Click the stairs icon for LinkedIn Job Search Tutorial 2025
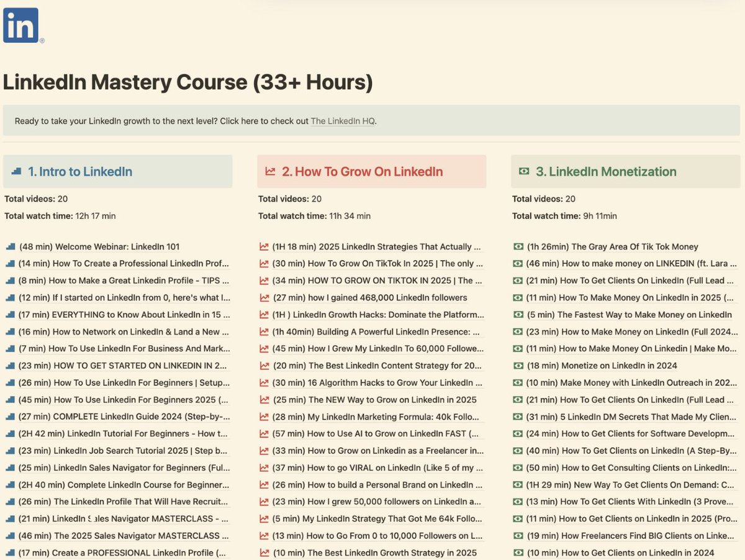This screenshot has width=745, height=560. [x=10, y=451]
